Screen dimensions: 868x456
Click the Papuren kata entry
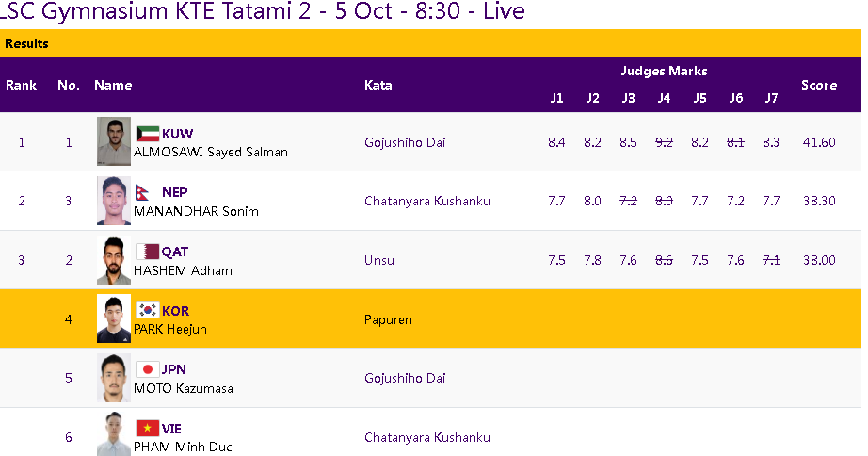(387, 319)
